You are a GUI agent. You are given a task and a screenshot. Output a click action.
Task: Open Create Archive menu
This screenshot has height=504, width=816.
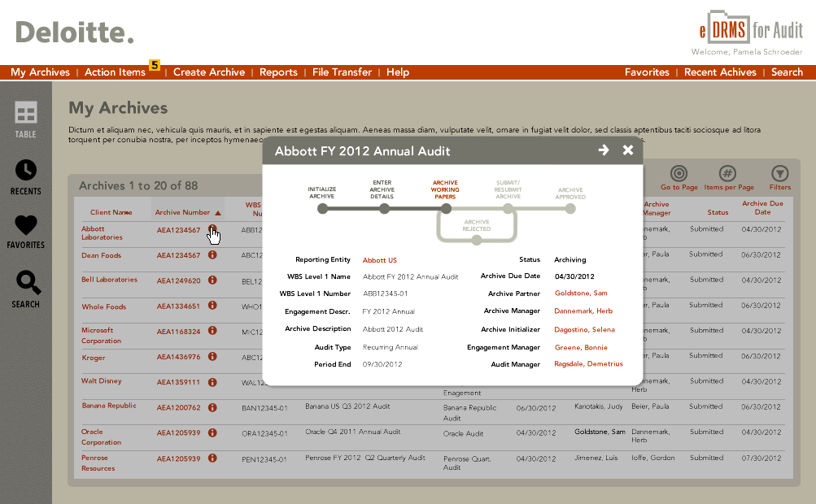pyautogui.click(x=209, y=72)
